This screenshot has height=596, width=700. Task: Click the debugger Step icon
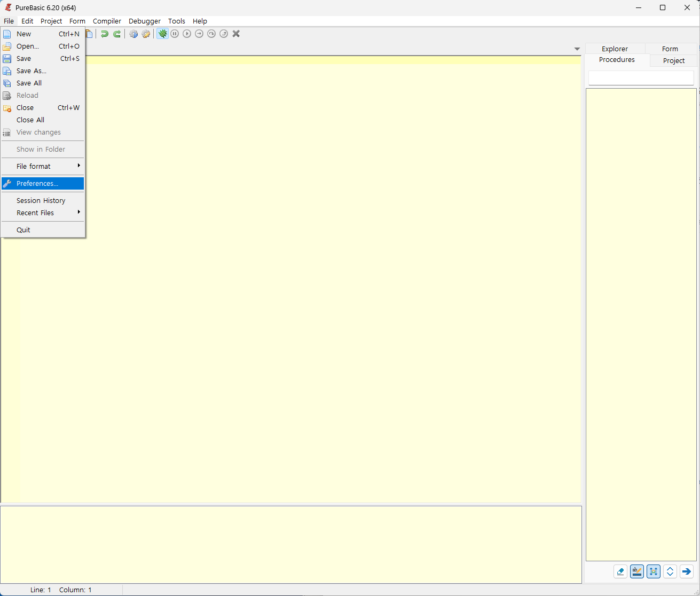(199, 34)
